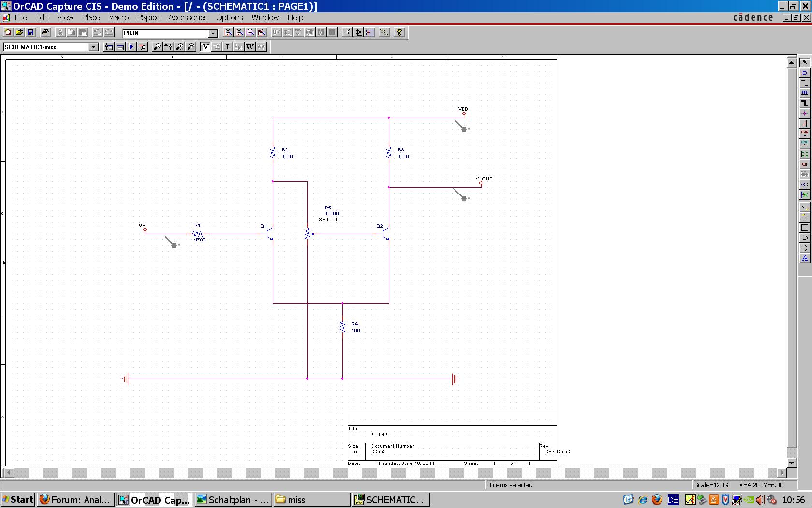View simulation results icon

[x=142, y=47]
